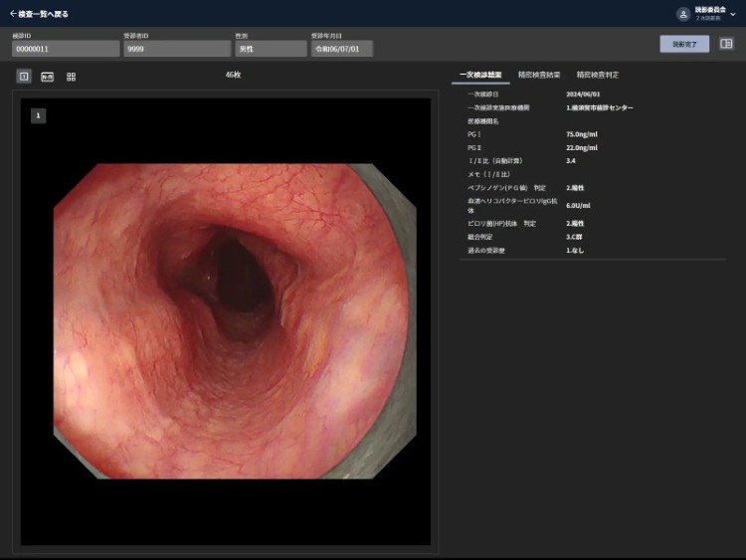Expand the user account dropdown chevron
This screenshot has width=746, height=560.
pyautogui.click(x=734, y=14)
